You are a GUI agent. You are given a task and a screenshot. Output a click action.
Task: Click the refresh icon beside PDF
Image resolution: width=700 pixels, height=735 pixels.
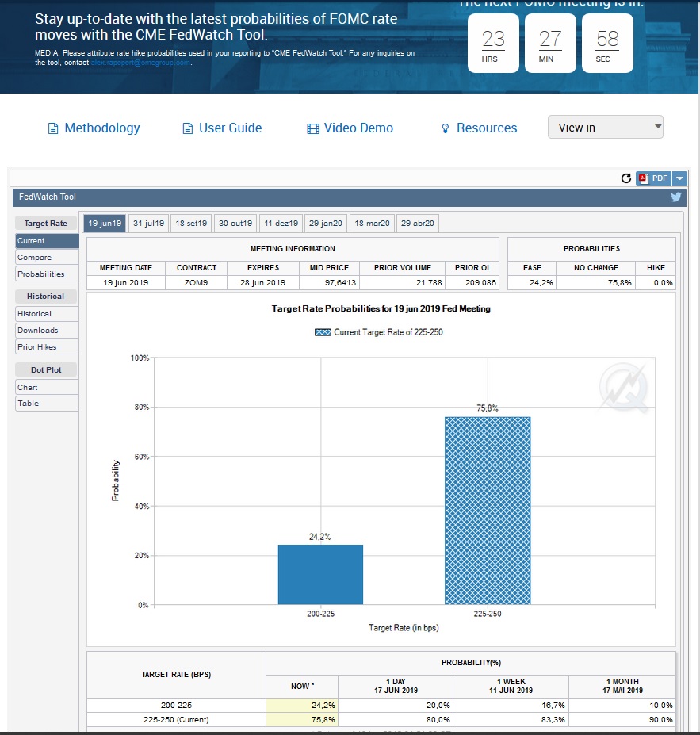coord(626,178)
